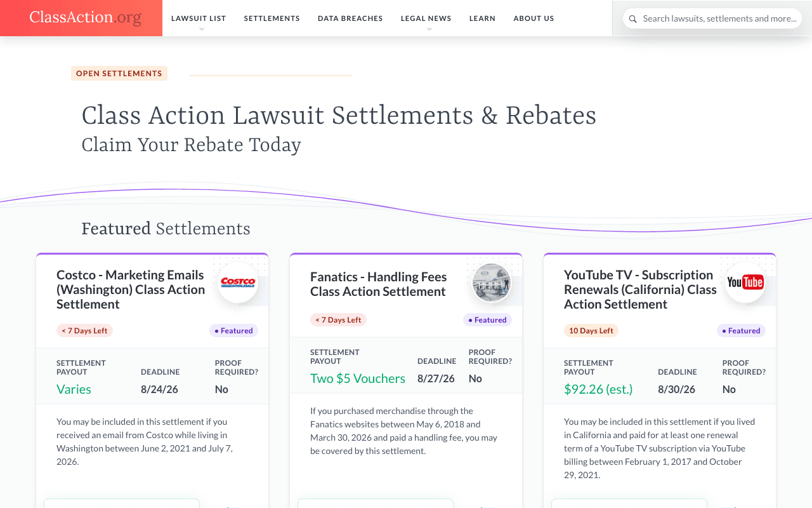Click the search magnifier icon
The image size is (812, 508).
click(632, 19)
